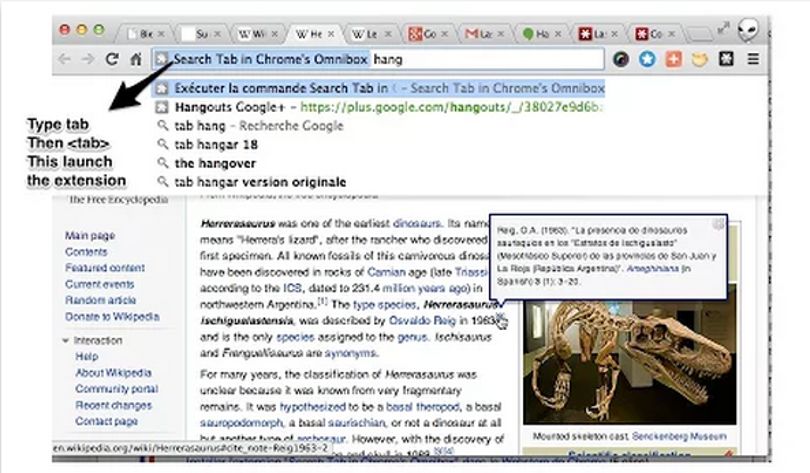This screenshot has height=473, width=810.
Task: Follow the 'Osvaldo Reig' link
Action: (422, 321)
